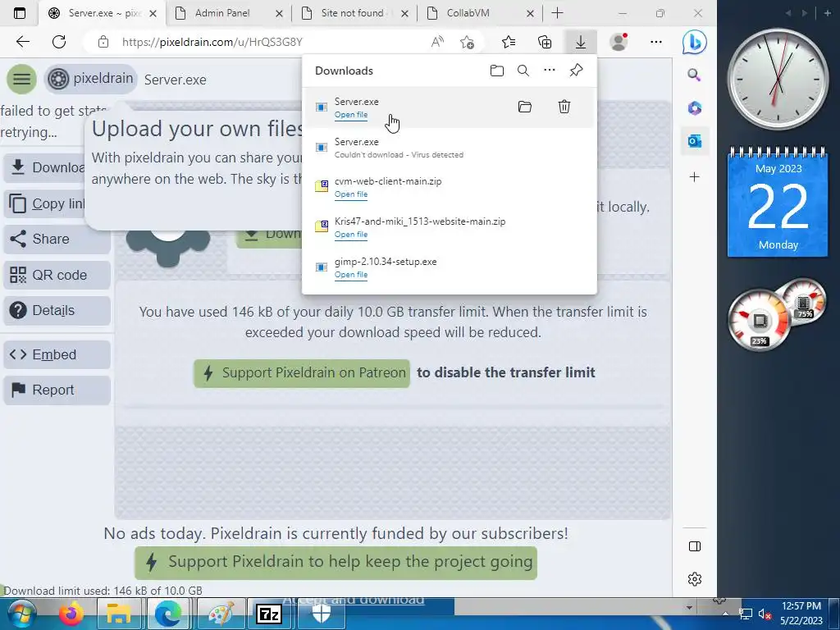Click the Embed button
This screenshot has height=630, width=840.
(57, 354)
